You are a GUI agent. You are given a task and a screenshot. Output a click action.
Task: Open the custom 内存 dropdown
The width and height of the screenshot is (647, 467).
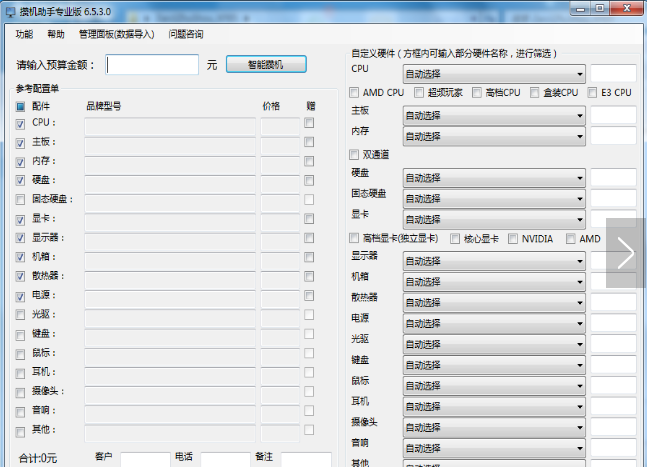click(x=494, y=137)
